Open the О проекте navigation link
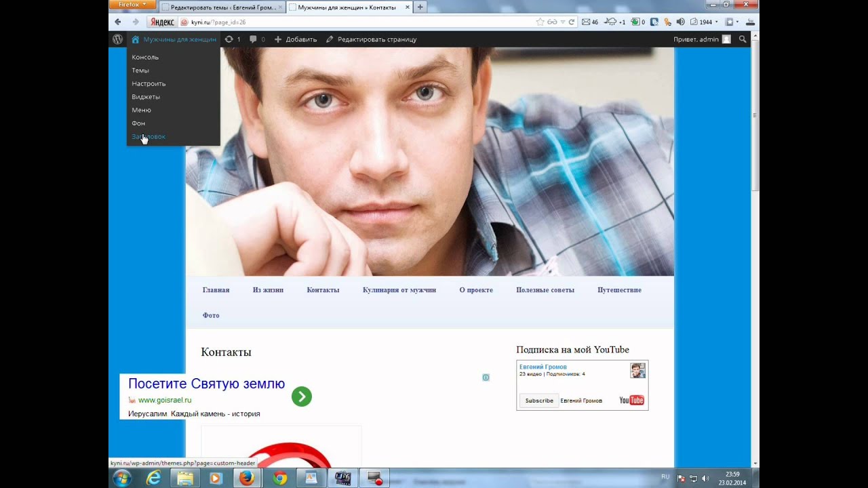868x488 pixels. (476, 290)
